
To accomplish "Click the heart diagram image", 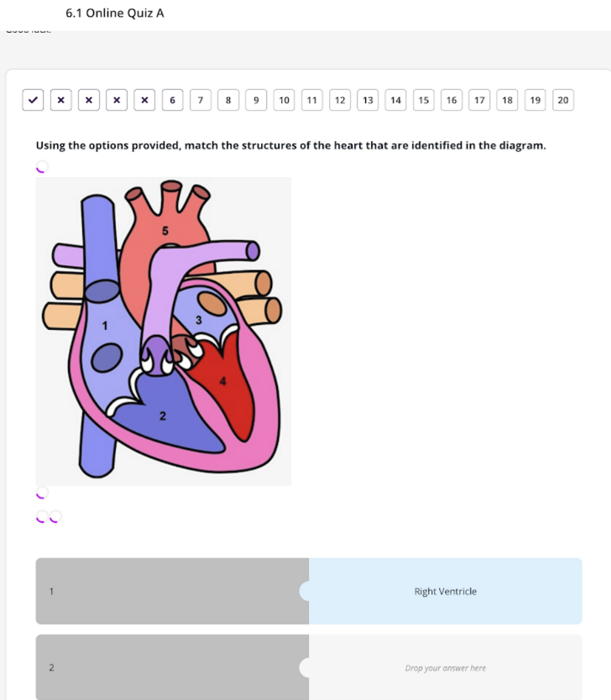I will pyautogui.click(x=164, y=331).
